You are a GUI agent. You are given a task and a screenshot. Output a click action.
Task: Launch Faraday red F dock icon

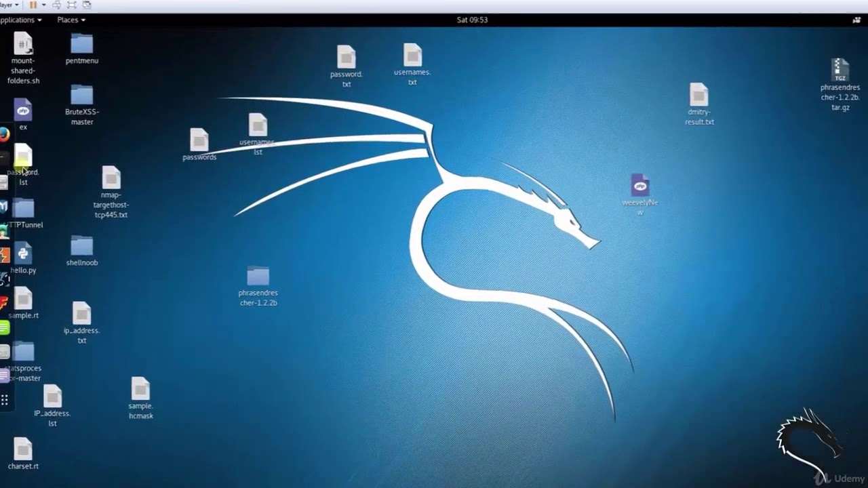coord(3,303)
